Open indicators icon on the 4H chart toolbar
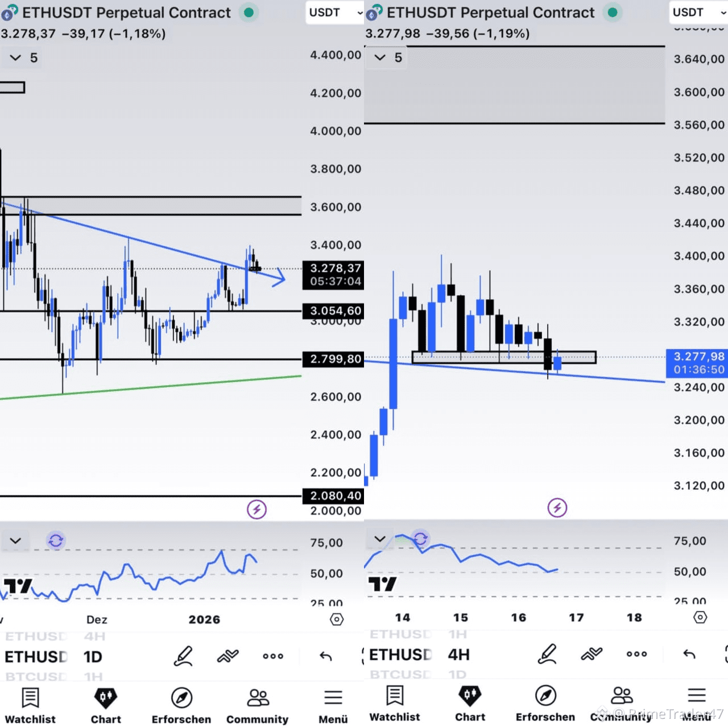This screenshot has height=728, width=728. click(591, 654)
